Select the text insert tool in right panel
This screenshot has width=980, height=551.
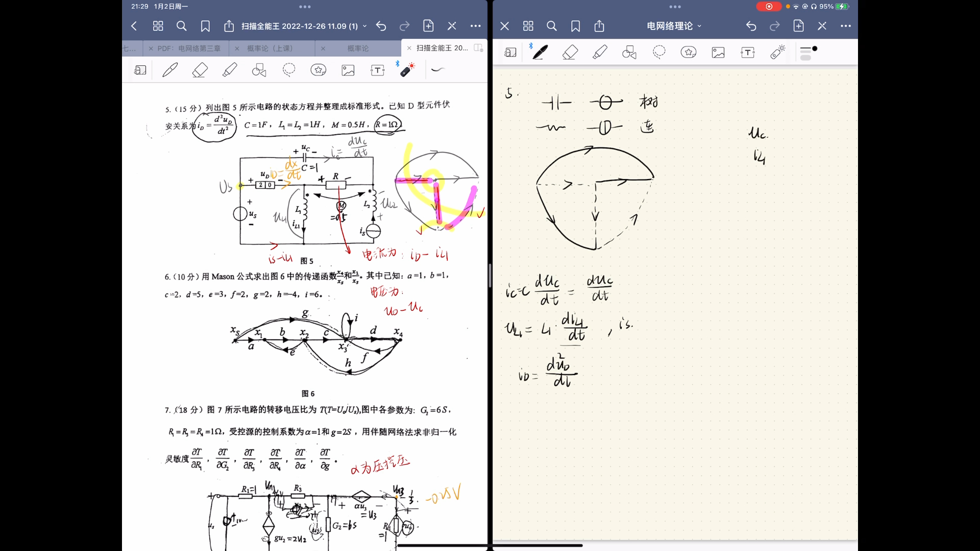(747, 53)
